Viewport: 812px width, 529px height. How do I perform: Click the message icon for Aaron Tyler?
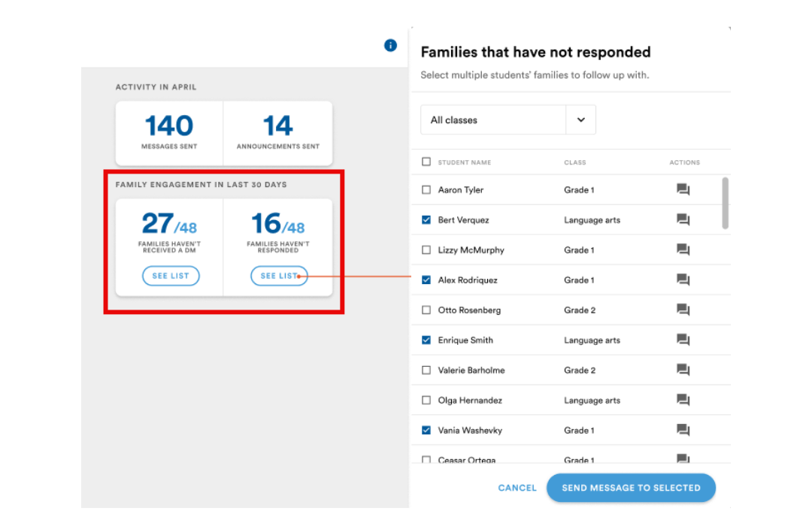pos(683,189)
